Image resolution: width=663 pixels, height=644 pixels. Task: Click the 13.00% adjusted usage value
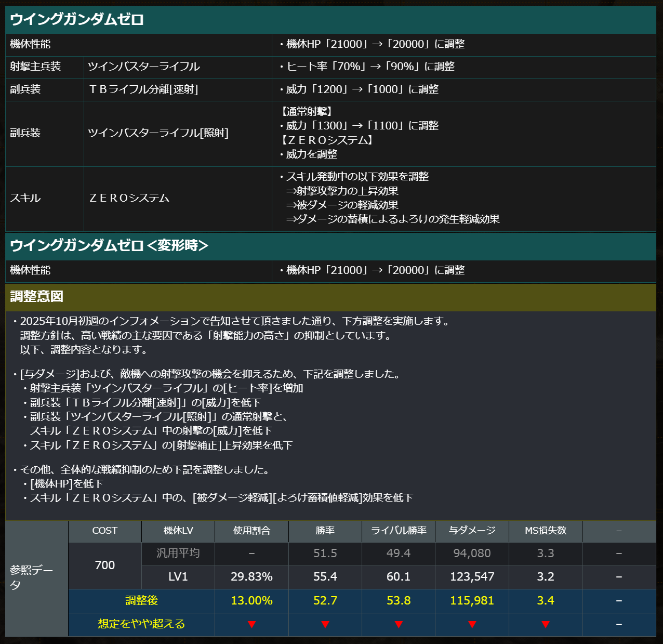coord(252,600)
